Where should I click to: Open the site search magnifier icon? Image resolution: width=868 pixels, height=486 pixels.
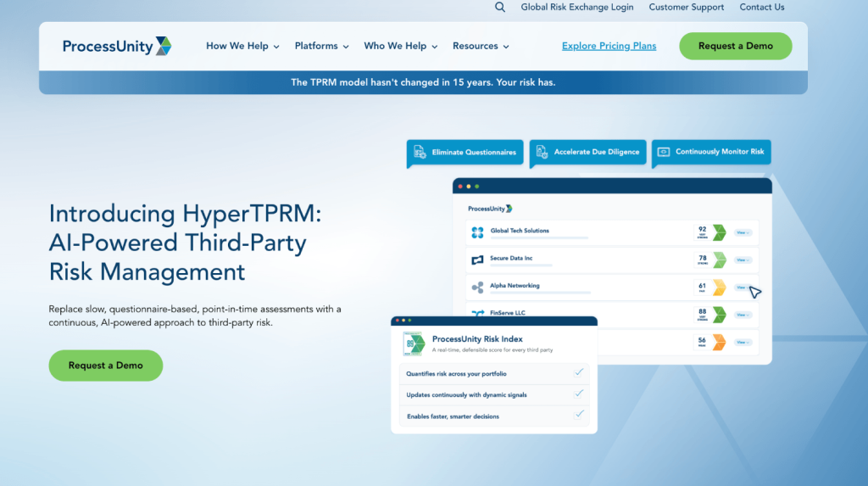point(500,7)
